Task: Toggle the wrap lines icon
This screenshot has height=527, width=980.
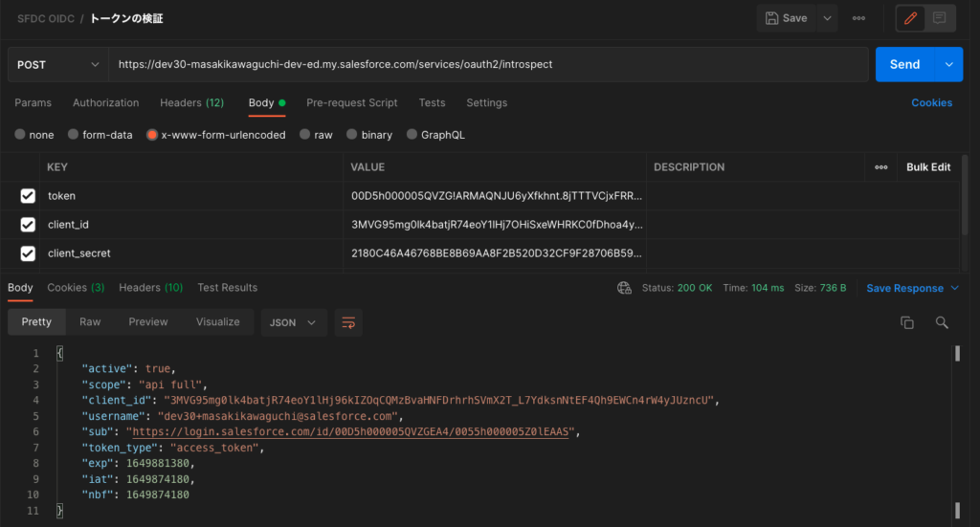Action: (x=348, y=322)
